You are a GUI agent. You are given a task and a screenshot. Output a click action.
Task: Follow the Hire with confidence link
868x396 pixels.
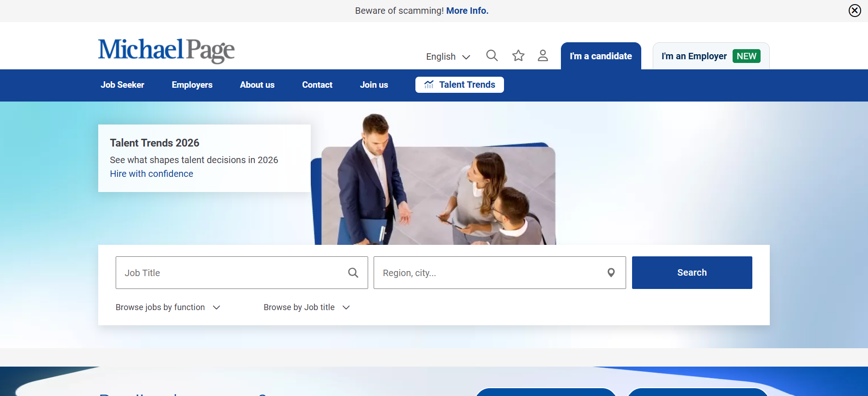point(151,174)
